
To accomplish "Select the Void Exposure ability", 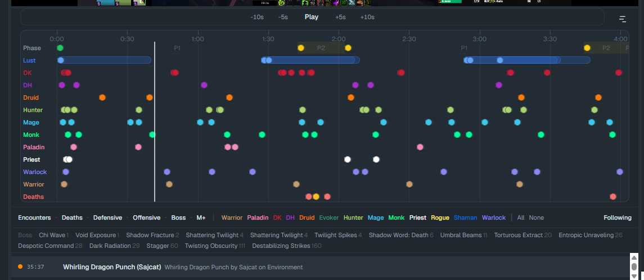I will coord(97,235).
